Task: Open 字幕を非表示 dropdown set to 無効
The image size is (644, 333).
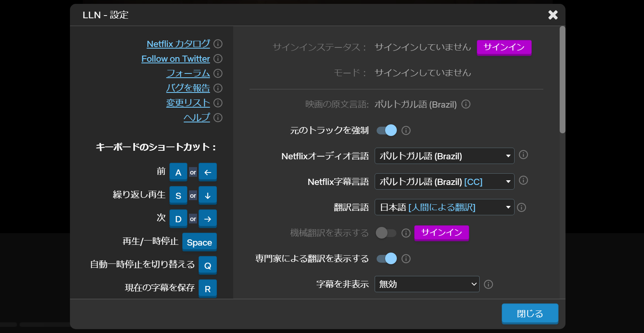Action: (427, 284)
